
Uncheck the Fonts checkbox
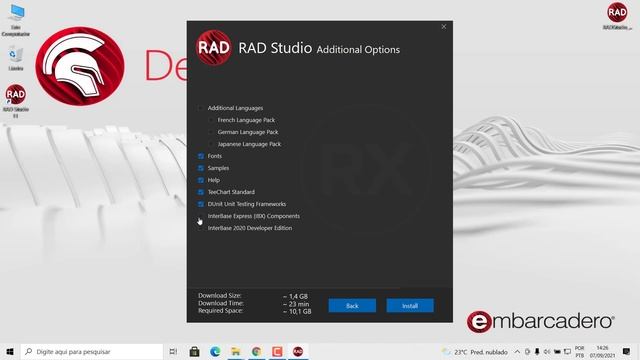point(200,156)
